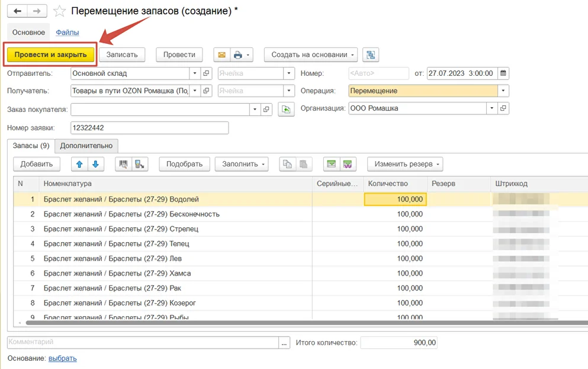Move row down with blue down arrow
588x369 pixels.
95,164
